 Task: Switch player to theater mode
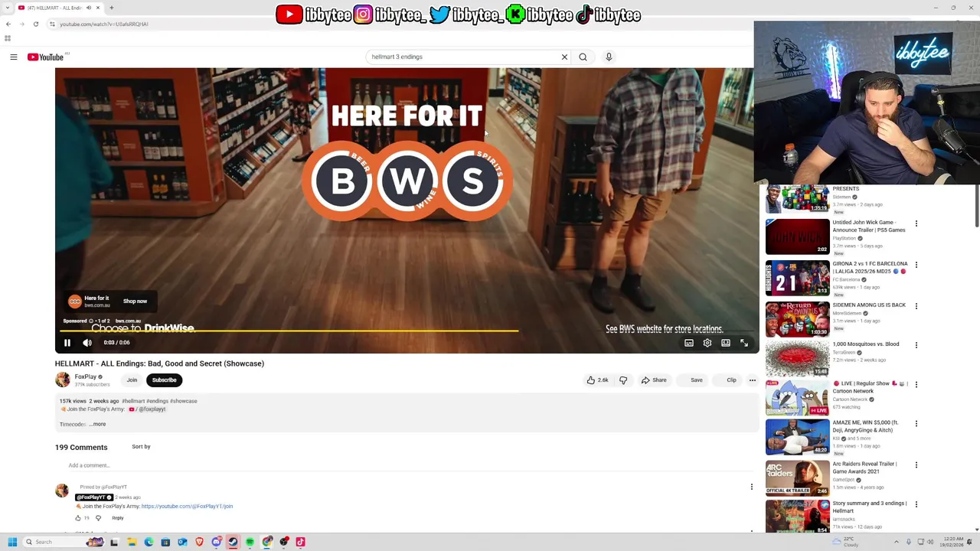(x=726, y=343)
